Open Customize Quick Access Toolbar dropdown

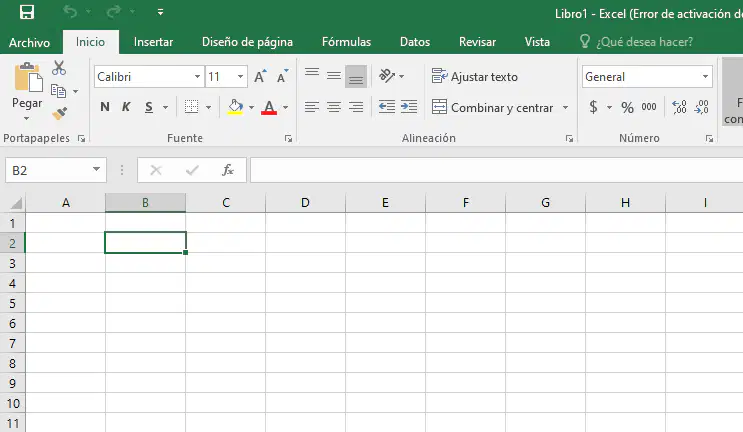[x=161, y=12]
